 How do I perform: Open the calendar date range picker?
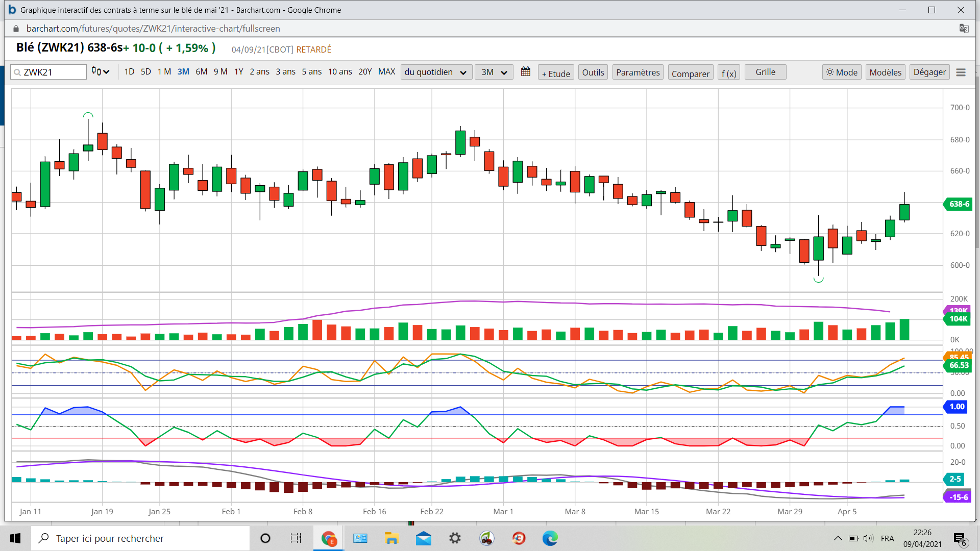tap(525, 72)
